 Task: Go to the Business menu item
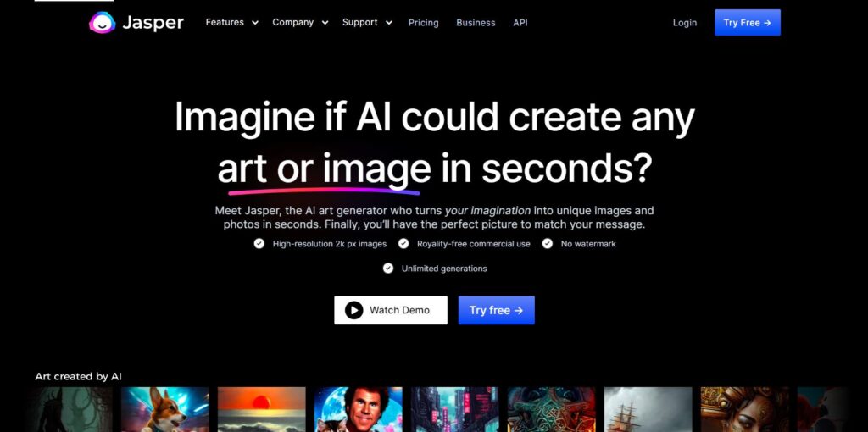tap(476, 23)
